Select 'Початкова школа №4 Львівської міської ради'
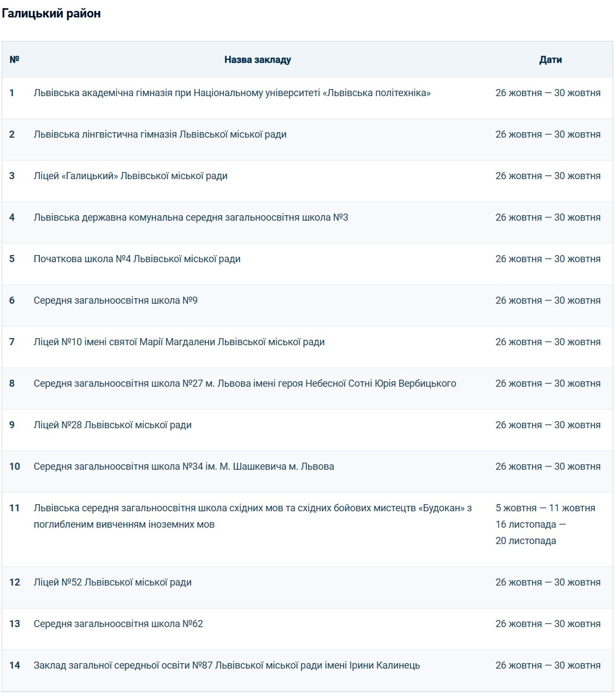The image size is (616, 697). coord(137,259)
